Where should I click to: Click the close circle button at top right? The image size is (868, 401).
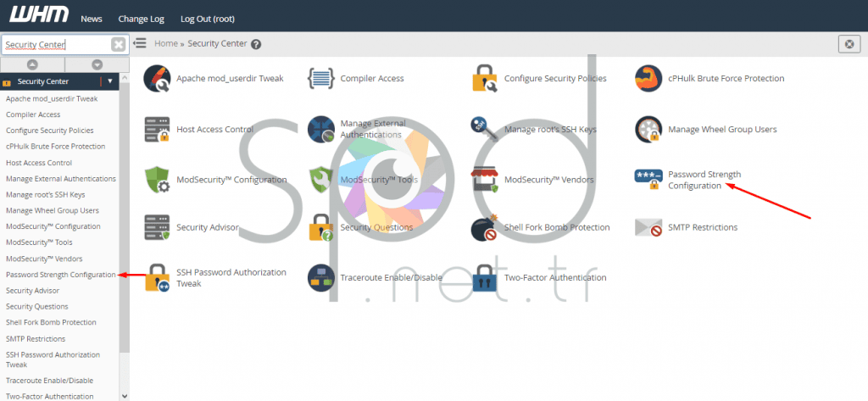[x=849, y=44]
